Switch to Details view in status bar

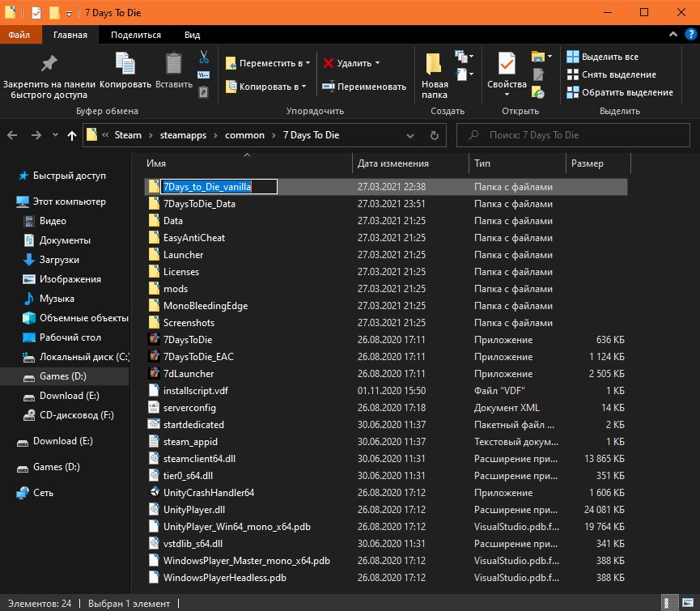669,603
